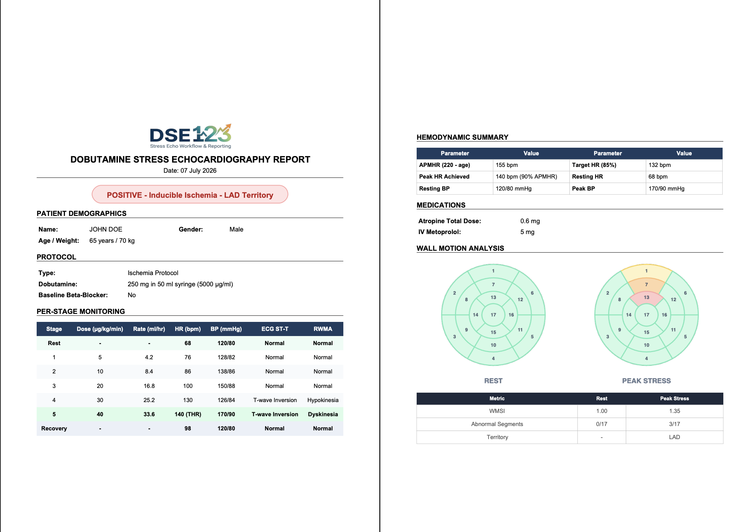
Task: Select '140 bpm (90% APMHR)'
Action: pos(526,176)
